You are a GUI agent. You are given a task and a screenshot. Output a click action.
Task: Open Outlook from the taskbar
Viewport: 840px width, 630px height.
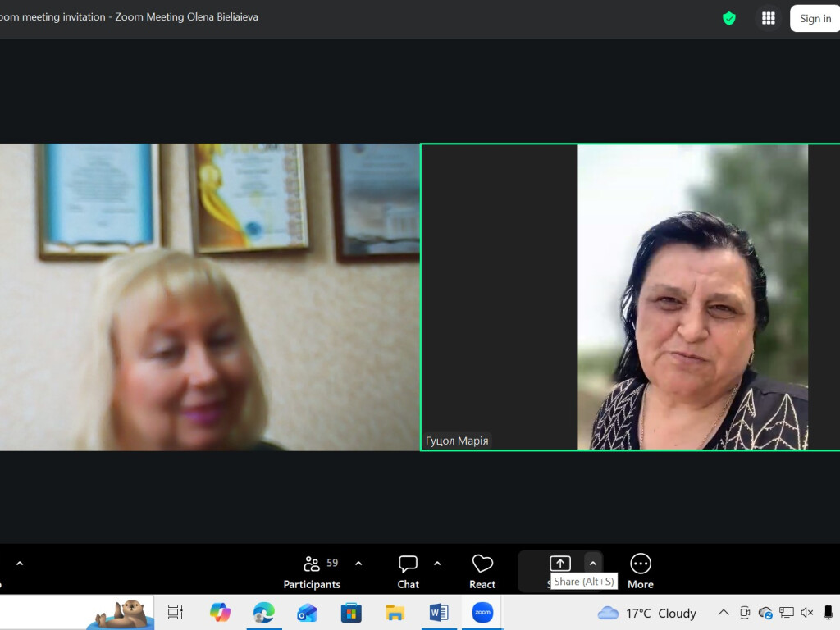[x=308, y=612]
